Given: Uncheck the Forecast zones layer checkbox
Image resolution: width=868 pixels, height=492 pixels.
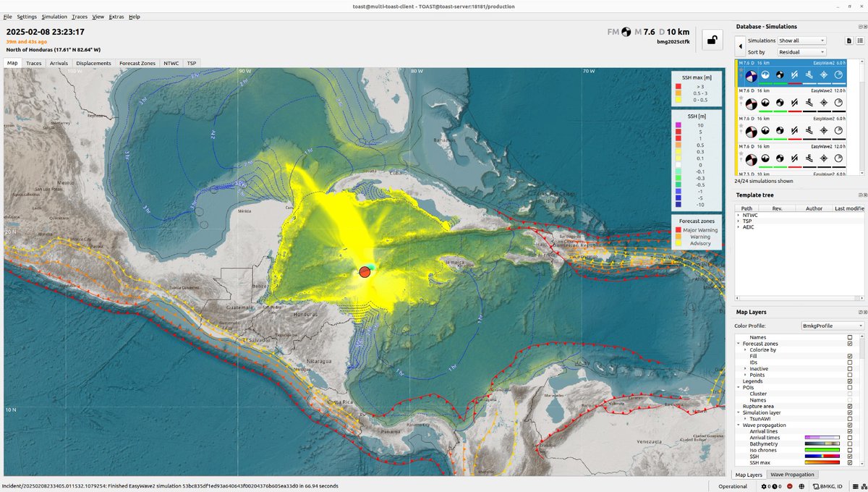Looking at the screenshot, I should tap(850, 344).
